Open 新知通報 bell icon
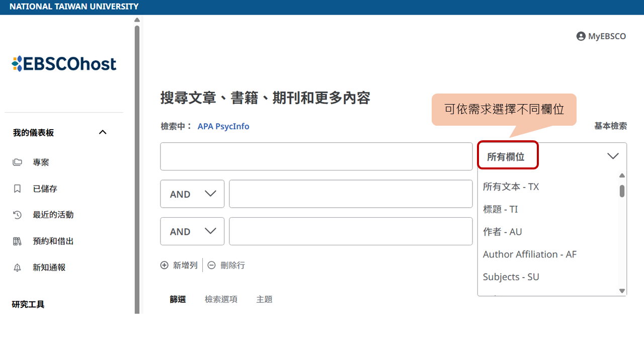The image size is (644, 362). [18, 267]
